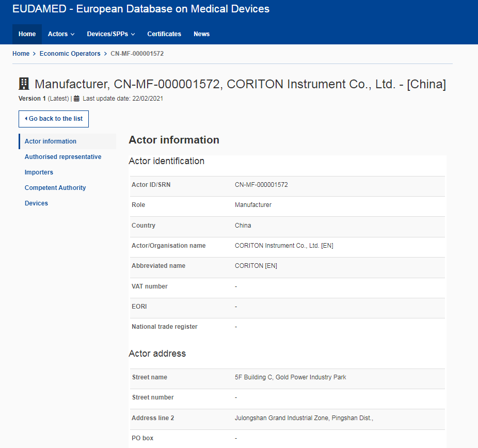The image size is (478, 448).
Task: Click the Country value China
Action: [243, 226]
